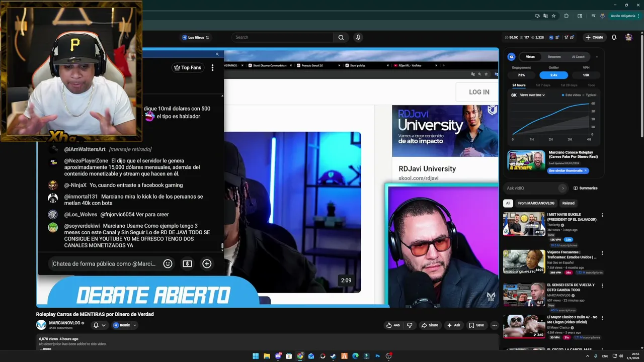Screen dimensions: 644x362
Task: Open the account avatar menu
Action: pos(628,37)
